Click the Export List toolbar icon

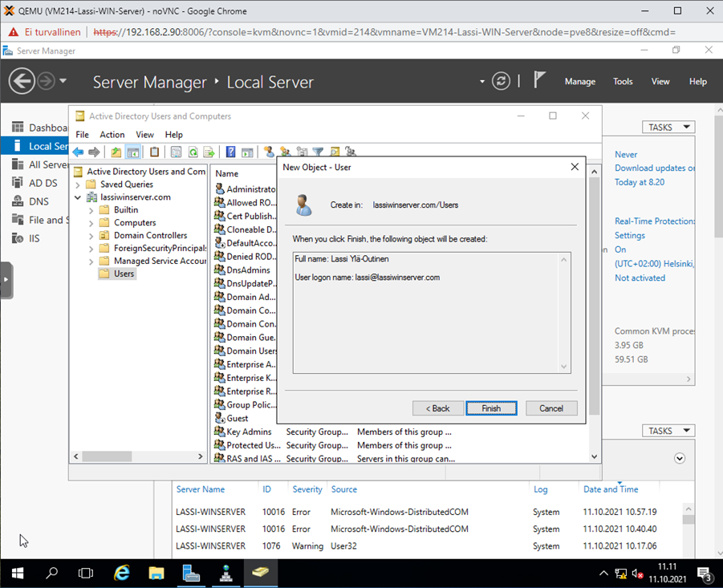pos(209,152)
